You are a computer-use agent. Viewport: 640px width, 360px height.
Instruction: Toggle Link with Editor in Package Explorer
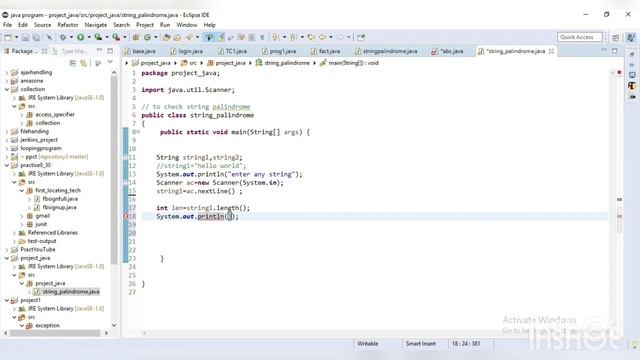[x=84, y=63]
